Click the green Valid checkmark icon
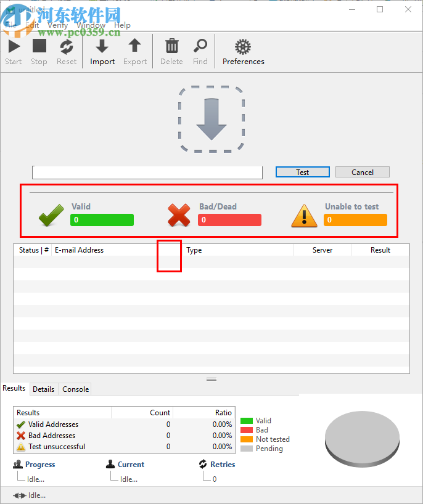This screenshot has width=423, height=504. click(51, 215)
